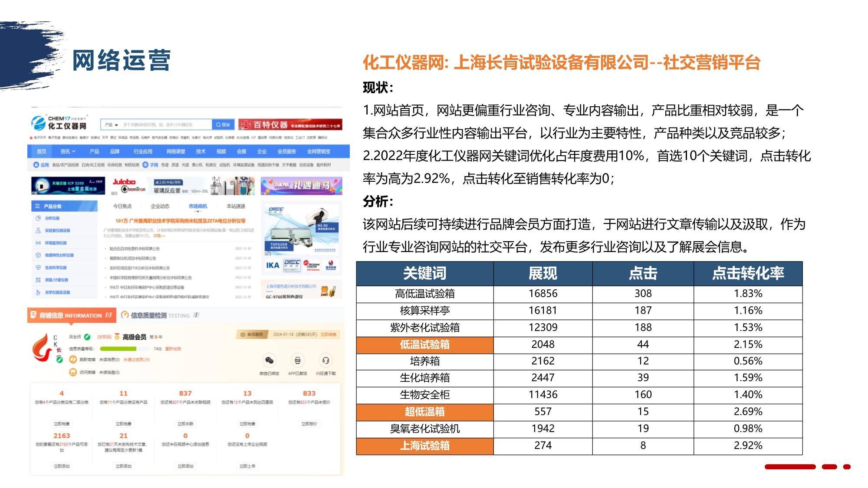Click the 分析仪器 category icon

click(x=38, y=218)
